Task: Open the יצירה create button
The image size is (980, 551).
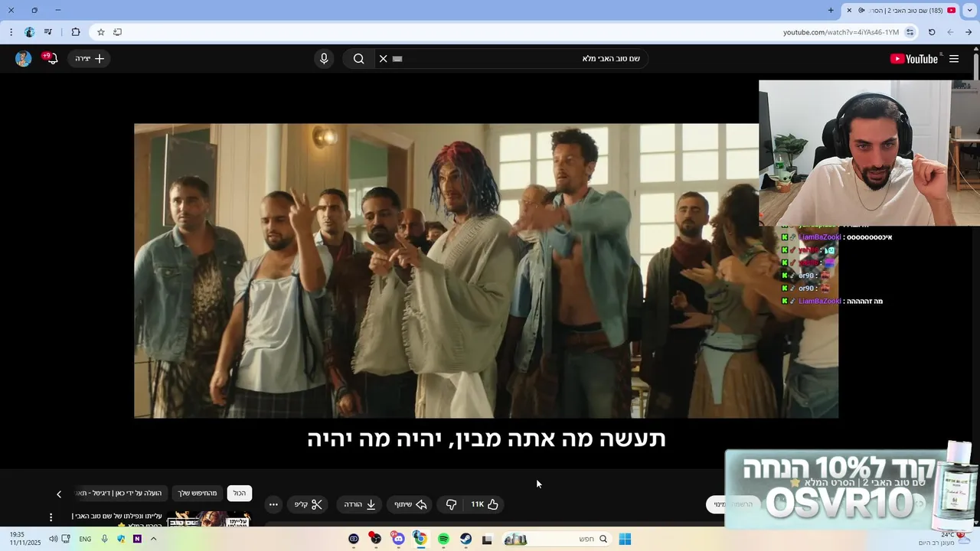Action: [x=90, y=59]
